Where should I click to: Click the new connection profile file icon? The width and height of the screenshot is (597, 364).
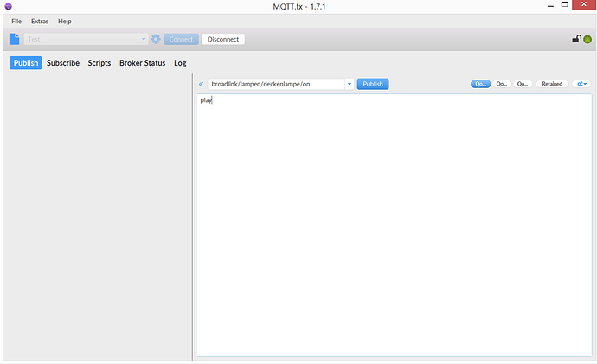[x=14, y=39]
